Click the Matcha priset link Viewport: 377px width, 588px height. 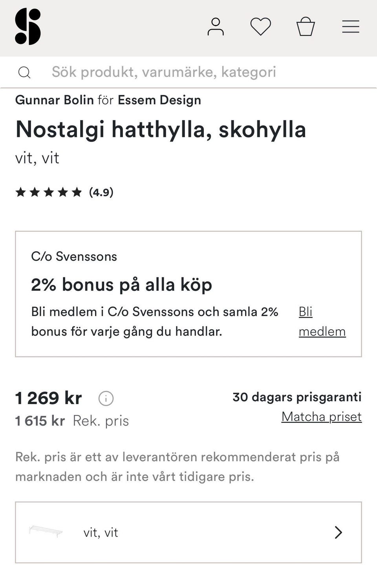(321, 417)
